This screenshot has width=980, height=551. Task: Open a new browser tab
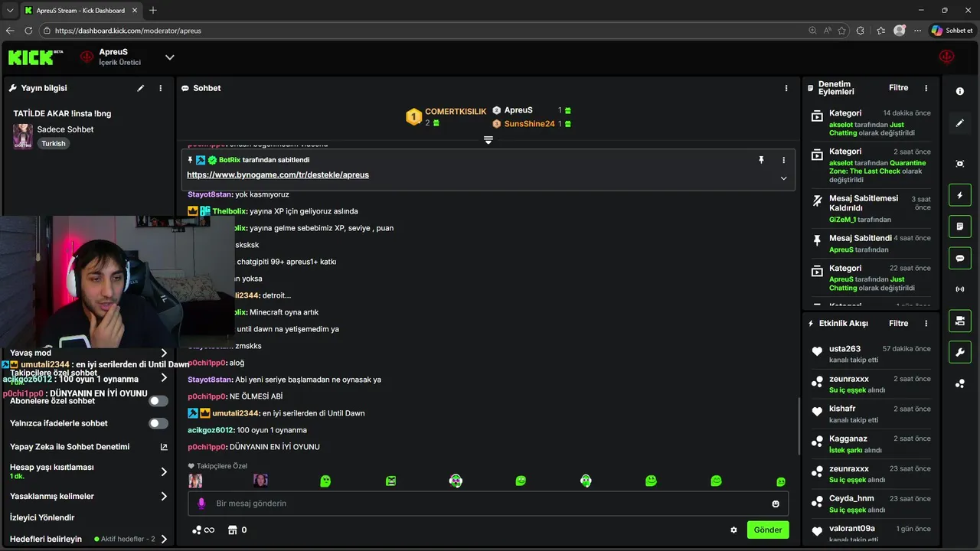(153, 11)
